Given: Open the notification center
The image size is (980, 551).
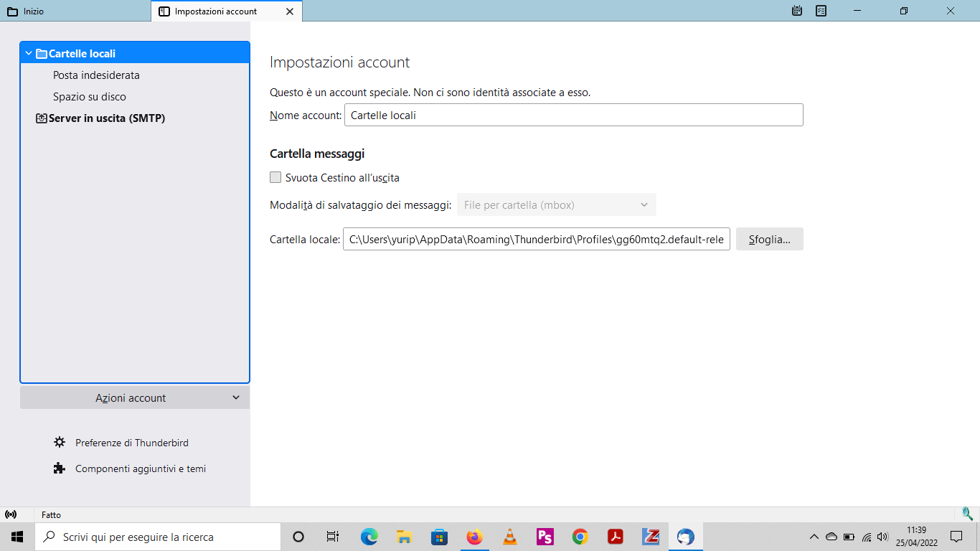Looking at the screenshot, I should tap(956, 537).
